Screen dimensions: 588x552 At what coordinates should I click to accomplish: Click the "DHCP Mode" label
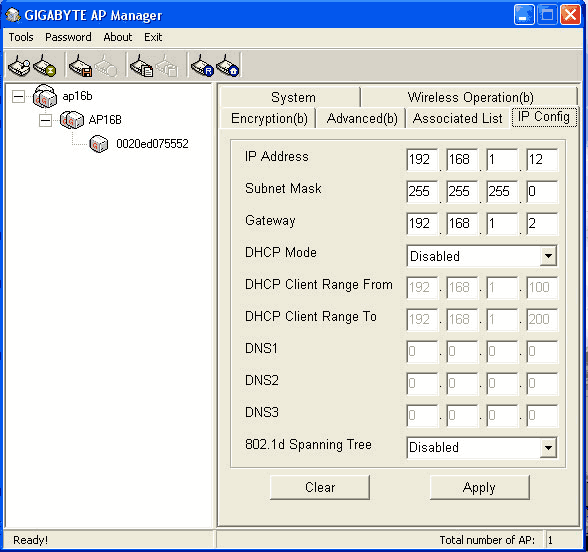point(280,252)
